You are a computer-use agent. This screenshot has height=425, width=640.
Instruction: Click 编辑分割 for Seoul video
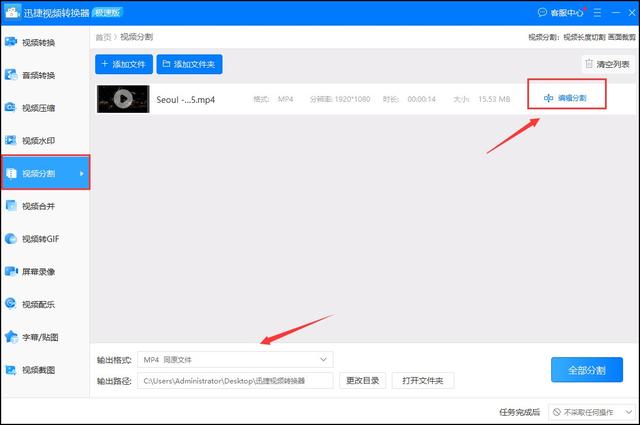click(x=566, y=98)
